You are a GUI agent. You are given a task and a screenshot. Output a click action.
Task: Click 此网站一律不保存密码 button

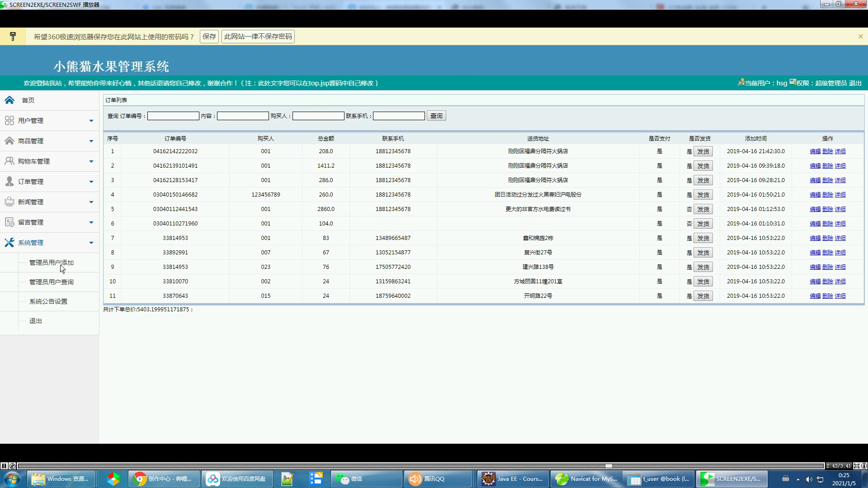click(x=258, y=37)
